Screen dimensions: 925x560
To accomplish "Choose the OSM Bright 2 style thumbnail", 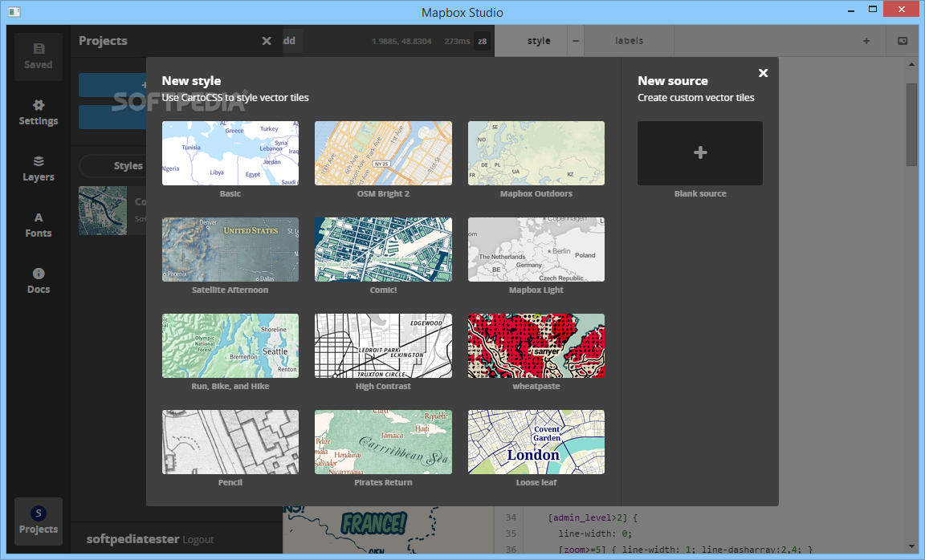I will tap(384, 153).
